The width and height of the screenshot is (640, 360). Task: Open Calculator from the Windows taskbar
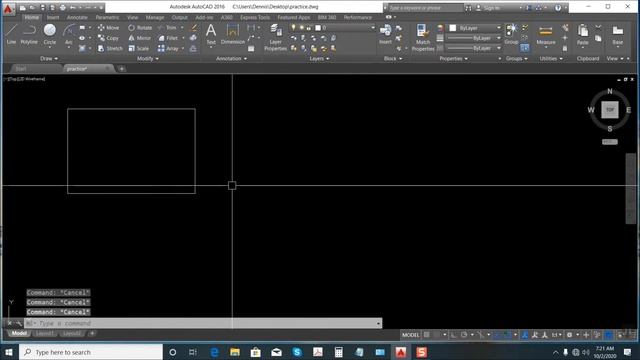(x=338, y=352)
